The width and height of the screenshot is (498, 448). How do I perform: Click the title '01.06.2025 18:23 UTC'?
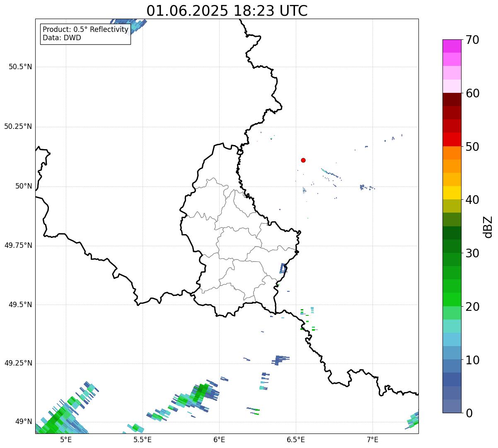coord(227,11)
